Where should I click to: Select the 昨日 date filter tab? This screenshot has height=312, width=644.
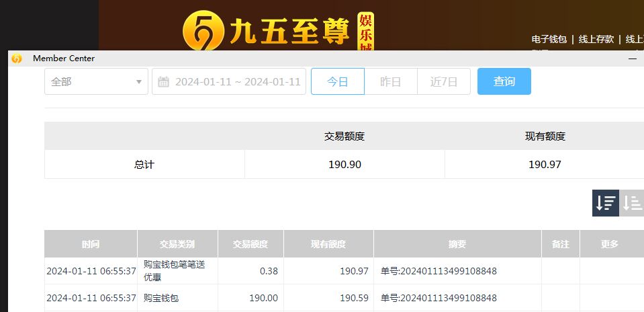coord(391,81)
